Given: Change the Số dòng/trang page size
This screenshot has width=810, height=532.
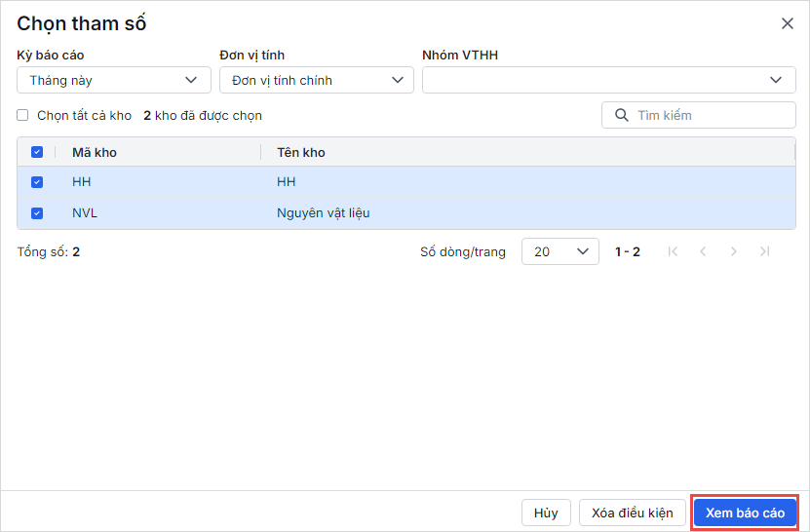Looking at the screenshot, I should point(560,251).
